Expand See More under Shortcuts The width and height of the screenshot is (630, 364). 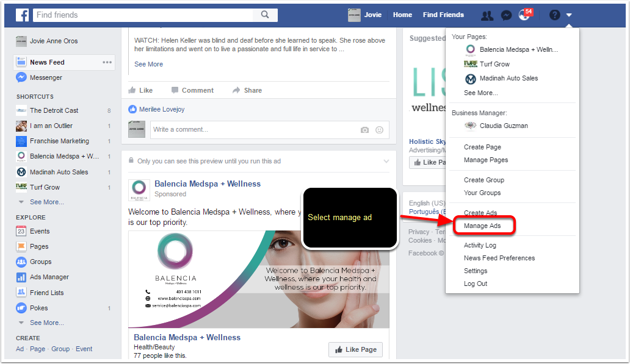46,202
